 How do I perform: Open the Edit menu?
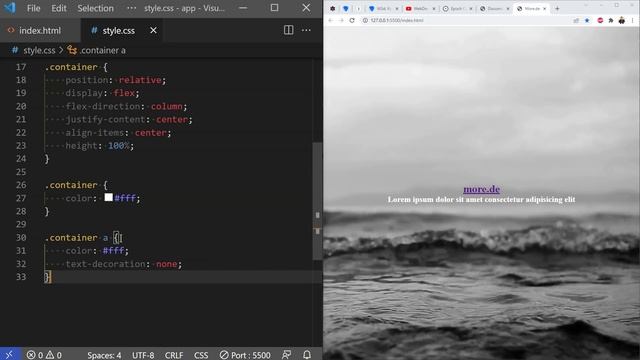[x=59, y=8]
